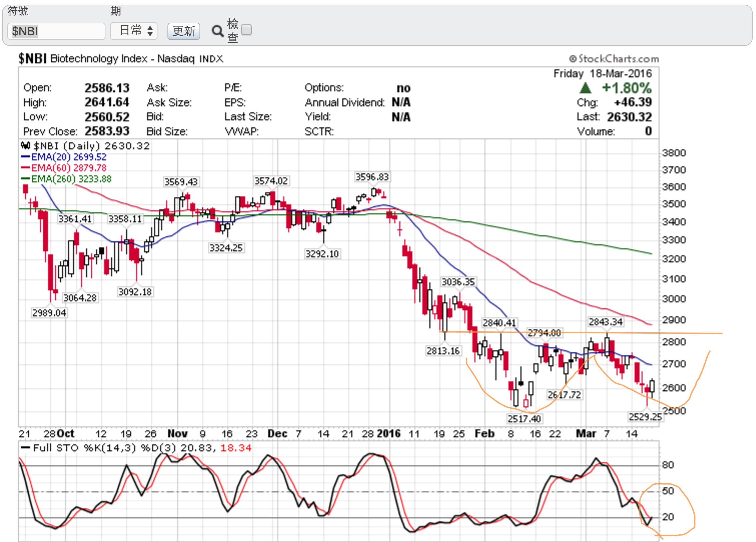756x542 pixels.
Task: Click the 3800 price axis label
Action: coord(674,153)
